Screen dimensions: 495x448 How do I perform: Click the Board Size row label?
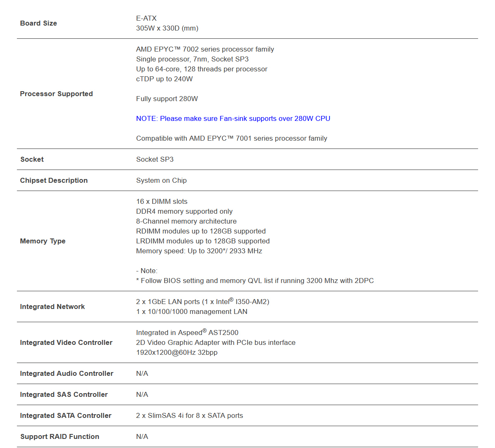coord(38,24)
